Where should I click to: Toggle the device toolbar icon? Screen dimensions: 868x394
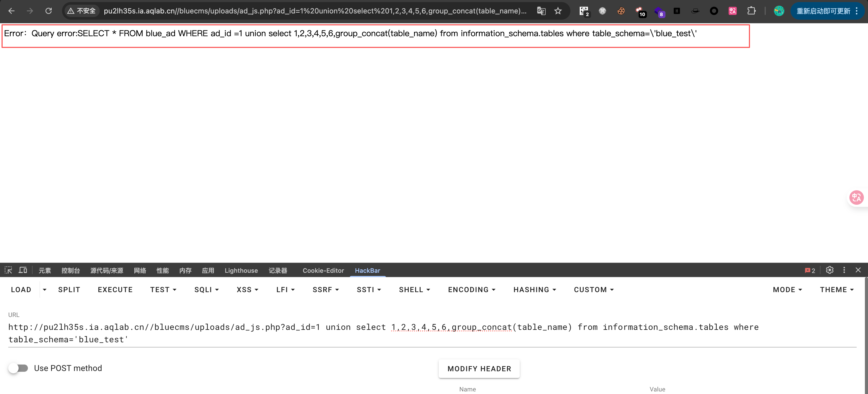[23, 270]
